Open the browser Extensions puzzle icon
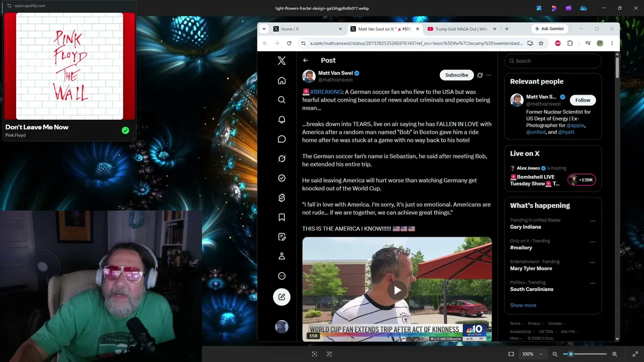644x362 pixels. [x=570, y=43]
